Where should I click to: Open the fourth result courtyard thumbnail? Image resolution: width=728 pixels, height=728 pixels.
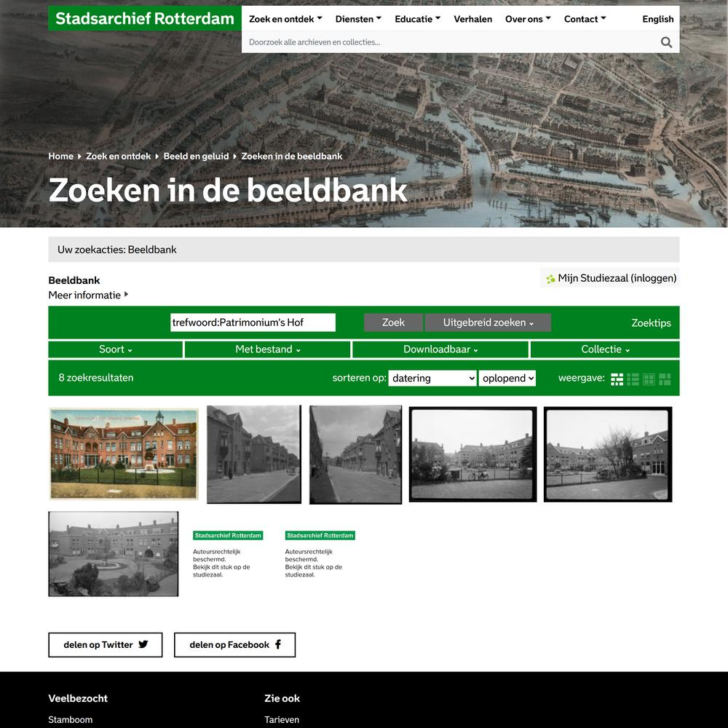point(472,454)
